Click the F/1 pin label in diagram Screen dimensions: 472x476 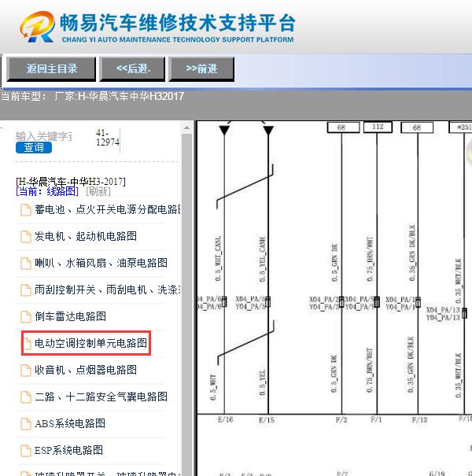(x=376, y=419)
